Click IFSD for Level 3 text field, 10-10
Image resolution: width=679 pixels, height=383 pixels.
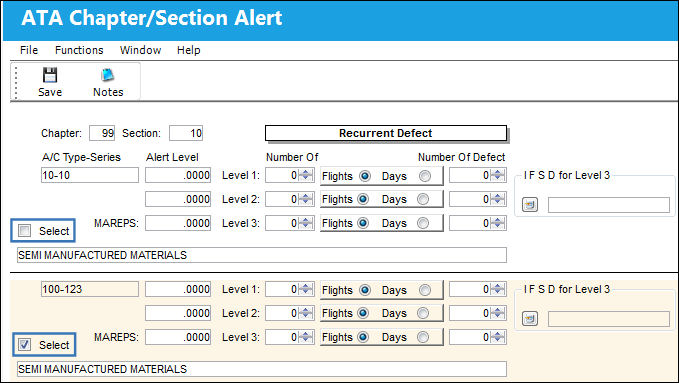(x=609, y=205)
